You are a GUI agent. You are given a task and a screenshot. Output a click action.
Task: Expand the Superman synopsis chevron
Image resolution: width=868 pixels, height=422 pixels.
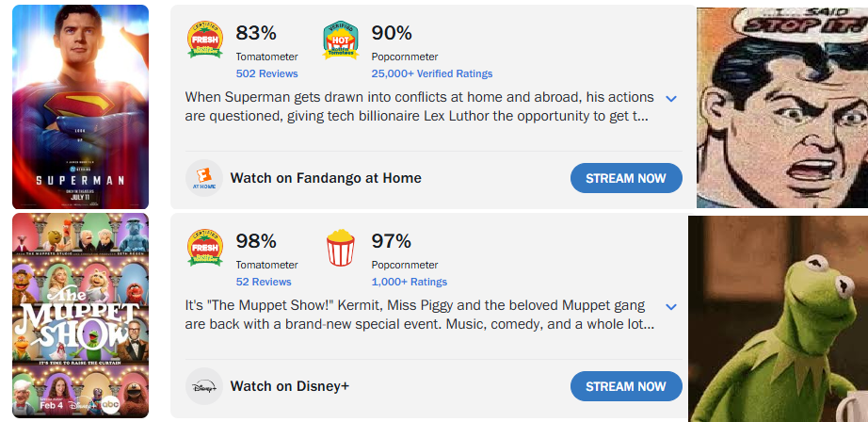tap(671, 99)
